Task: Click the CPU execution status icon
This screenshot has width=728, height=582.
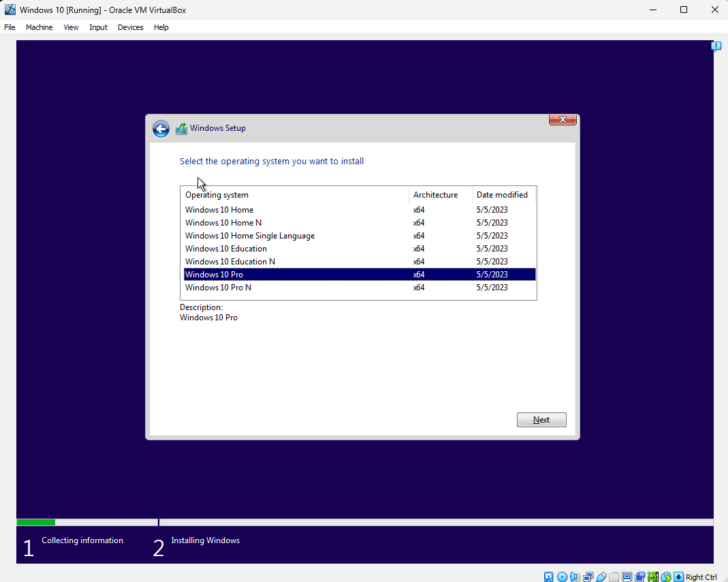Action: click(653, 577)
